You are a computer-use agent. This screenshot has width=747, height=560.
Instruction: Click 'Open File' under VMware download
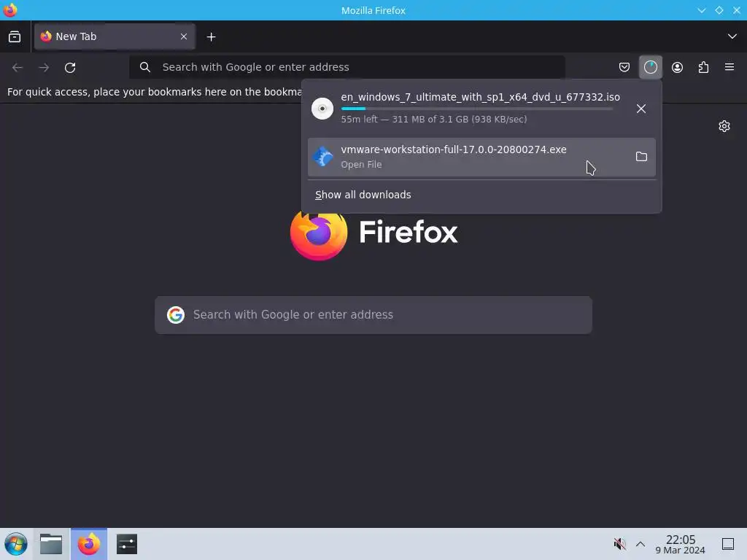pos(361,164)
